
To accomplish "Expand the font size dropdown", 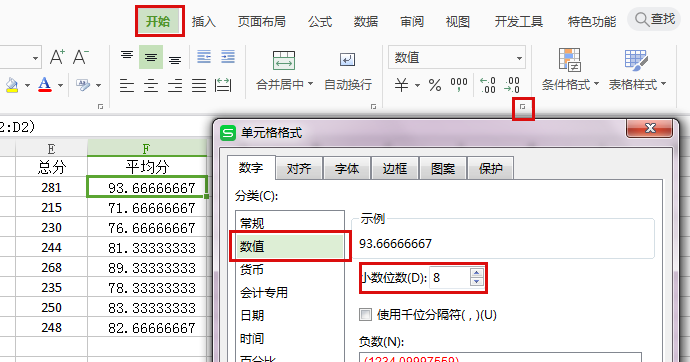I will click(35, 58).
